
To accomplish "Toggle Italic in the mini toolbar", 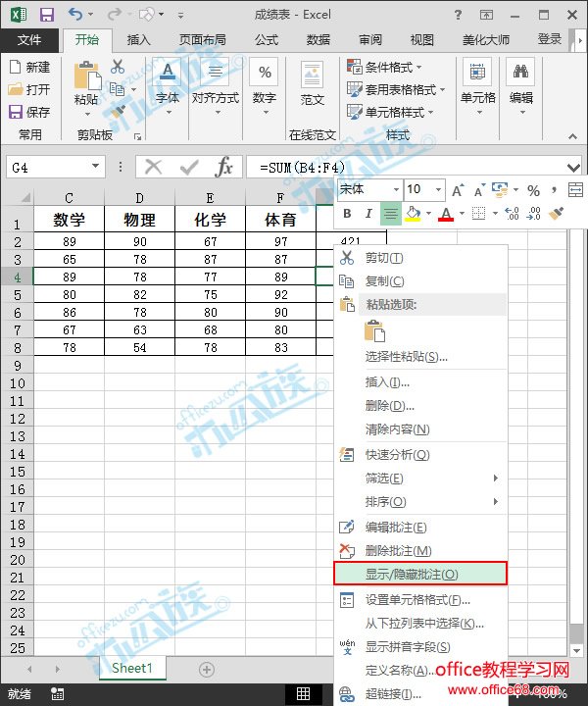I will [x=368, y=214].
